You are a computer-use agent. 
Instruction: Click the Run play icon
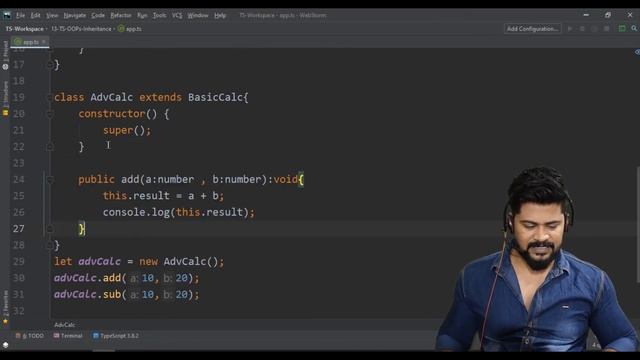pos(570,29)
